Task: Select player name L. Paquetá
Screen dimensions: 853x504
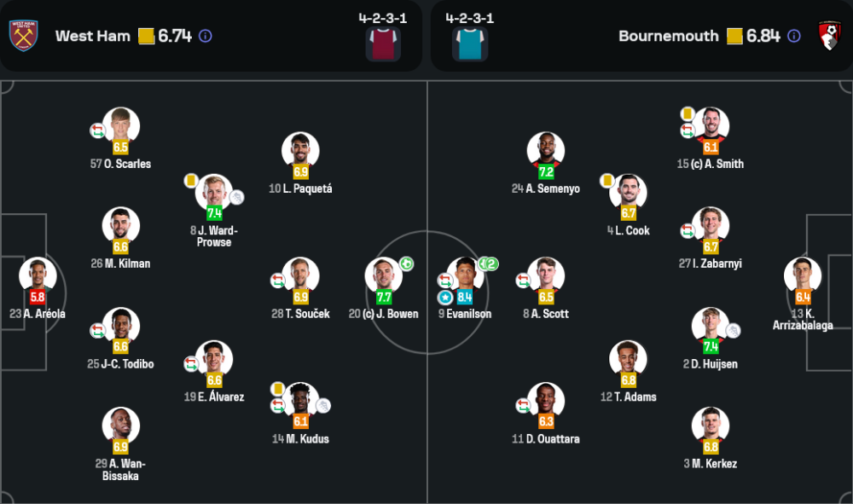Action: (x=300, y=188)
